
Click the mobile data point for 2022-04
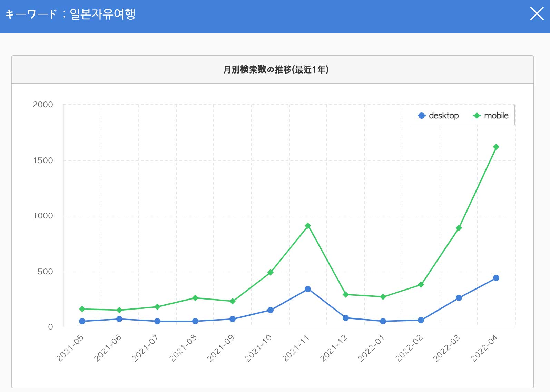tap(496, 147)
